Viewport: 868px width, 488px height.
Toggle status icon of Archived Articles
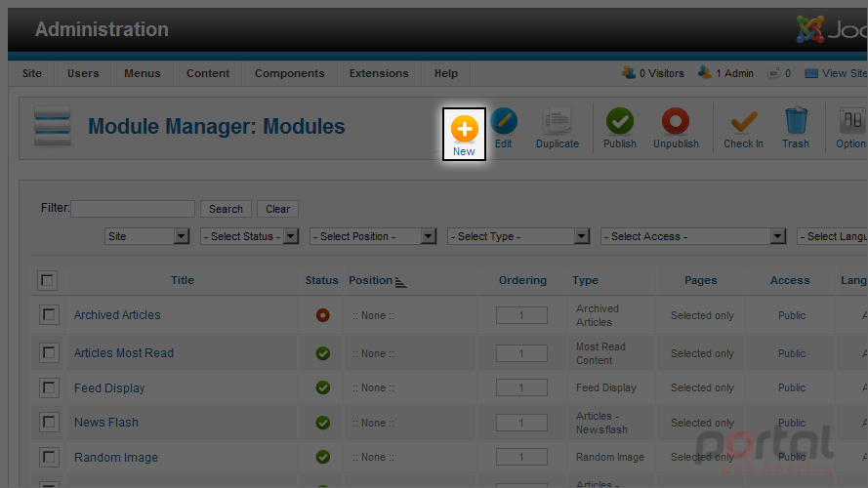[323, 315]
